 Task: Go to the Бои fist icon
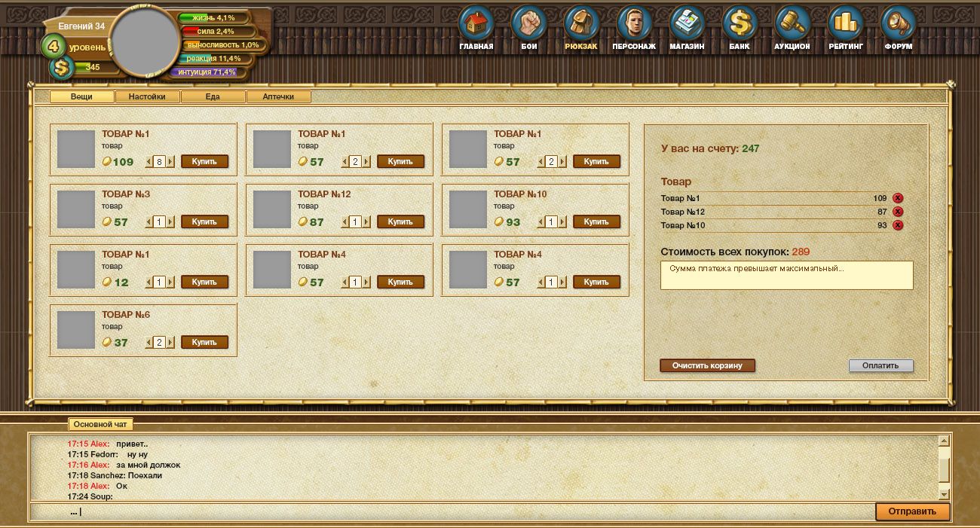click(x=528, y=24)
